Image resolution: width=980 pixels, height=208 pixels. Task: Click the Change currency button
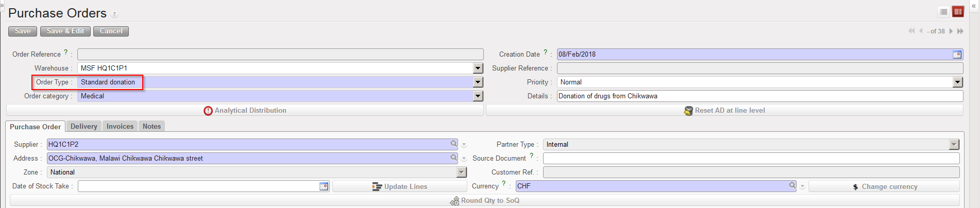tap(884, 186)
